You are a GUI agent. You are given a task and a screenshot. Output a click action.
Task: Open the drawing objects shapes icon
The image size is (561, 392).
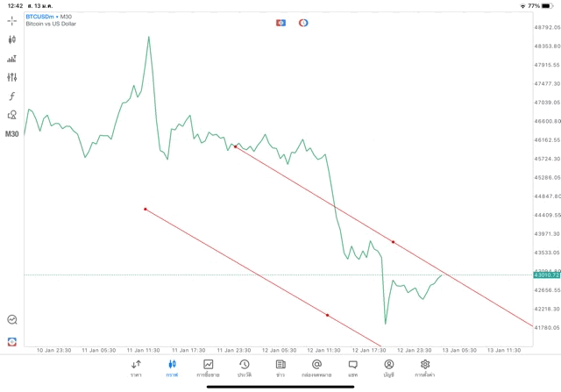click(x=12, y=115)
